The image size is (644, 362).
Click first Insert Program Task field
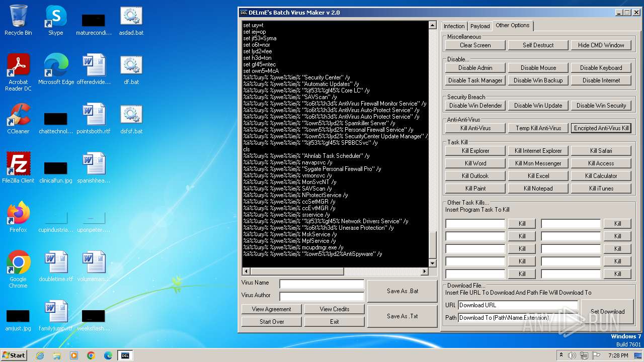click(475, 224)
